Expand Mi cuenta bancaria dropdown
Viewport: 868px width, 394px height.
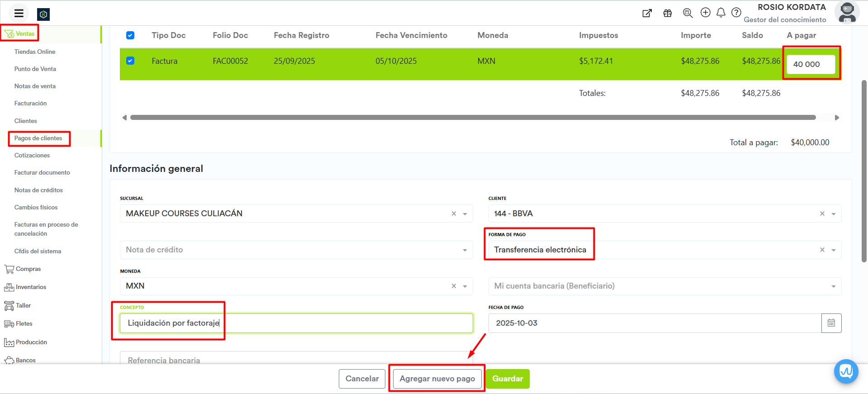click(x=833, y=286)
